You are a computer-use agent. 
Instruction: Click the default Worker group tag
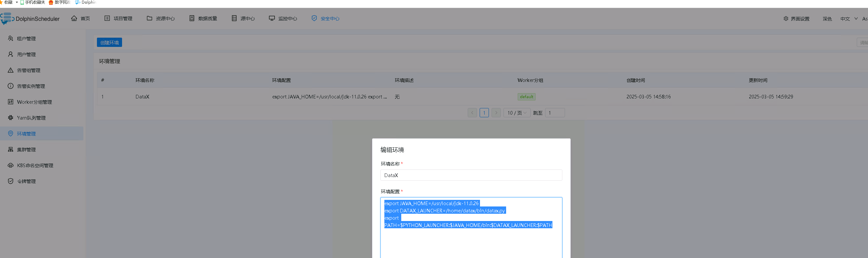(526, 96)
